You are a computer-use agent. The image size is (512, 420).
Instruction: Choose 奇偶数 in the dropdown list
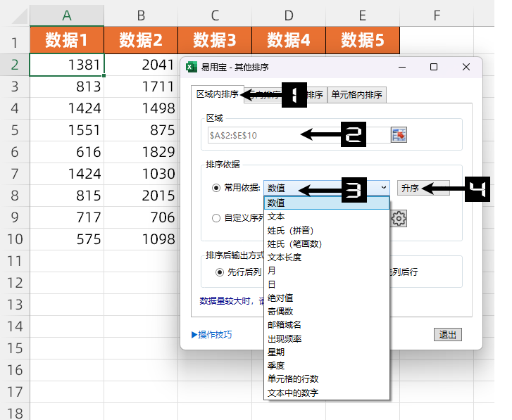coord(327,312)
